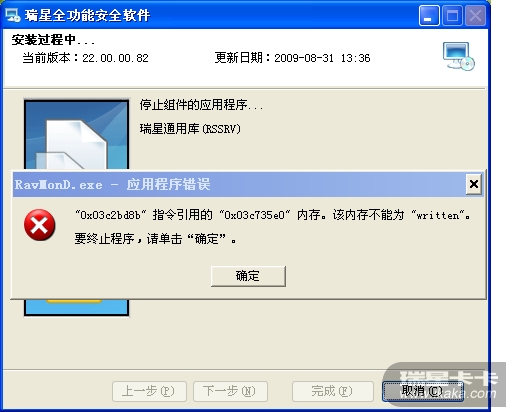Cancel installation with the 取消(C) button
Image resolution: width=512 pixels, height=412 pixels.
click(x=422, y=391)
